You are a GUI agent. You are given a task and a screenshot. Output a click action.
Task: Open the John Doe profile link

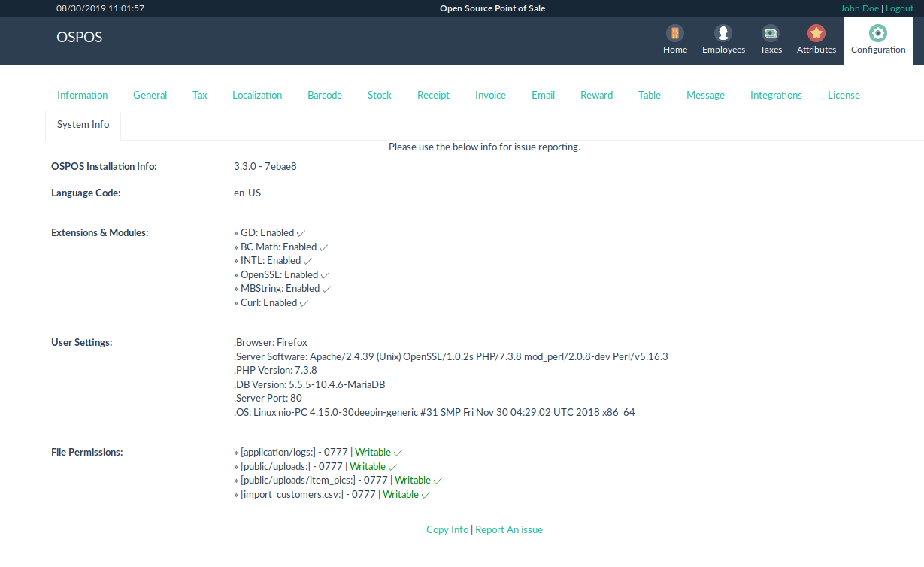[859, 8]
